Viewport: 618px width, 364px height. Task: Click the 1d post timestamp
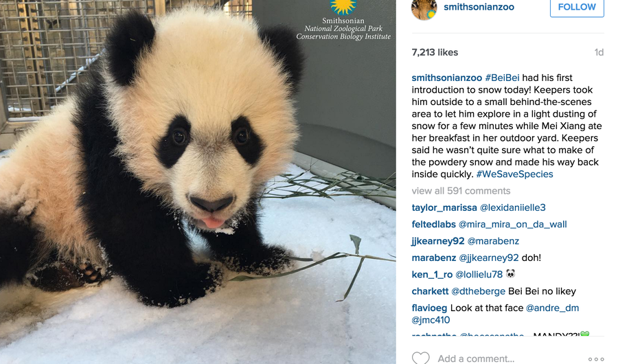click(x=599, y=52)
